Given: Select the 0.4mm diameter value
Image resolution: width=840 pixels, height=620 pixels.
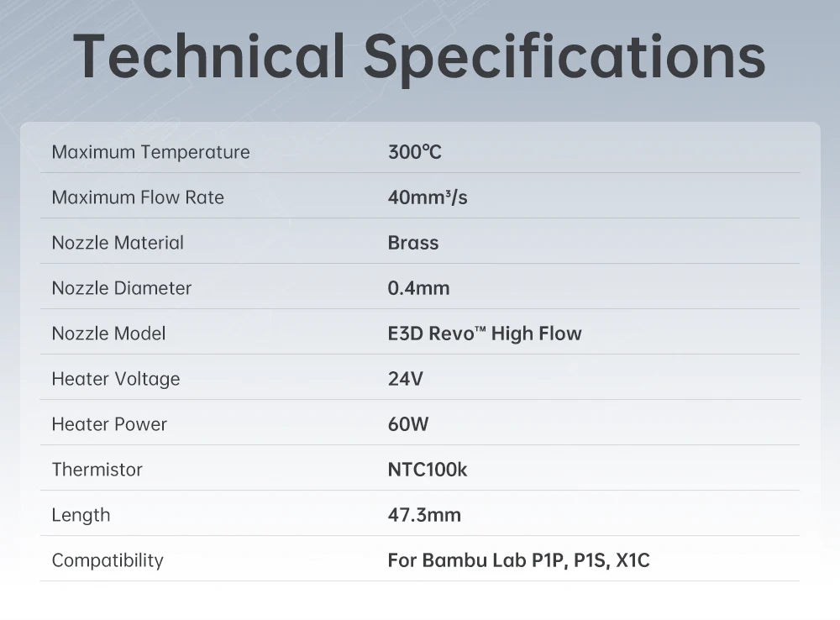Looking at the screenshot, I should (418, 288).
